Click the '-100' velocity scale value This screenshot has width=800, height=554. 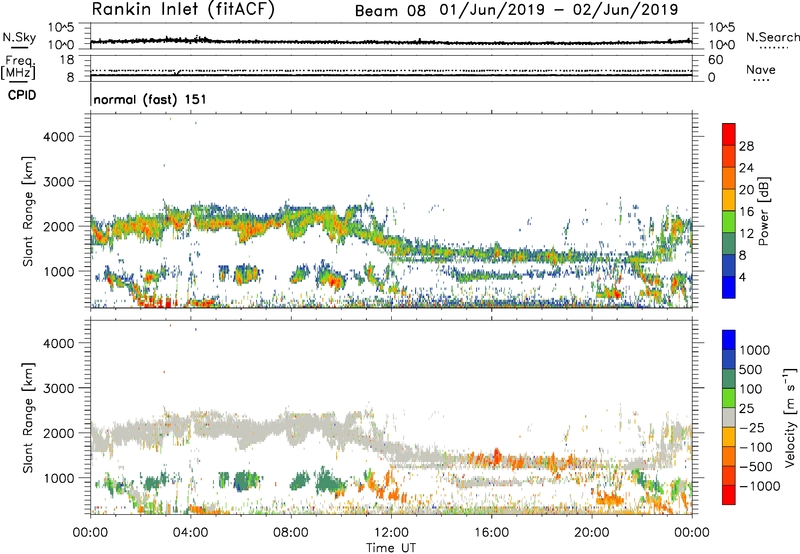(755, 447)
